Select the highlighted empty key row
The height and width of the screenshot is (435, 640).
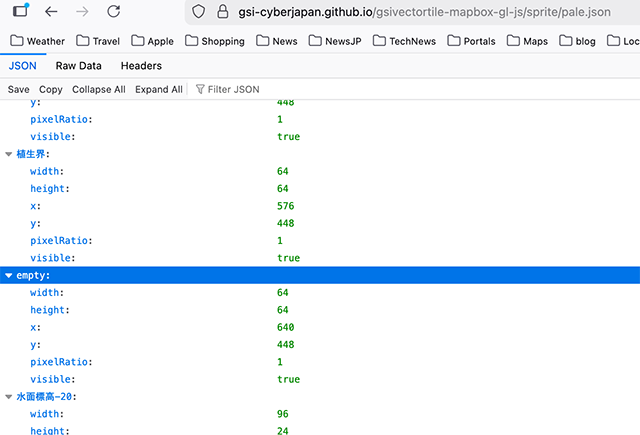click(x=320, y=275)
